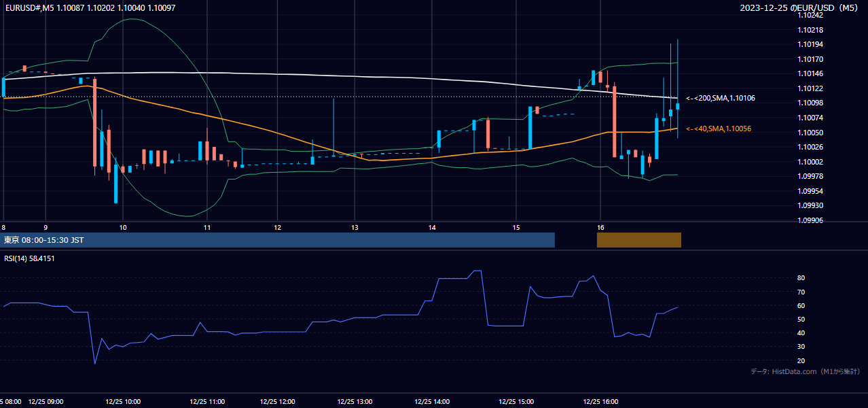Click price axis label 1.10026
This screenshot has height=408, width=868.
tap(810, 147)
